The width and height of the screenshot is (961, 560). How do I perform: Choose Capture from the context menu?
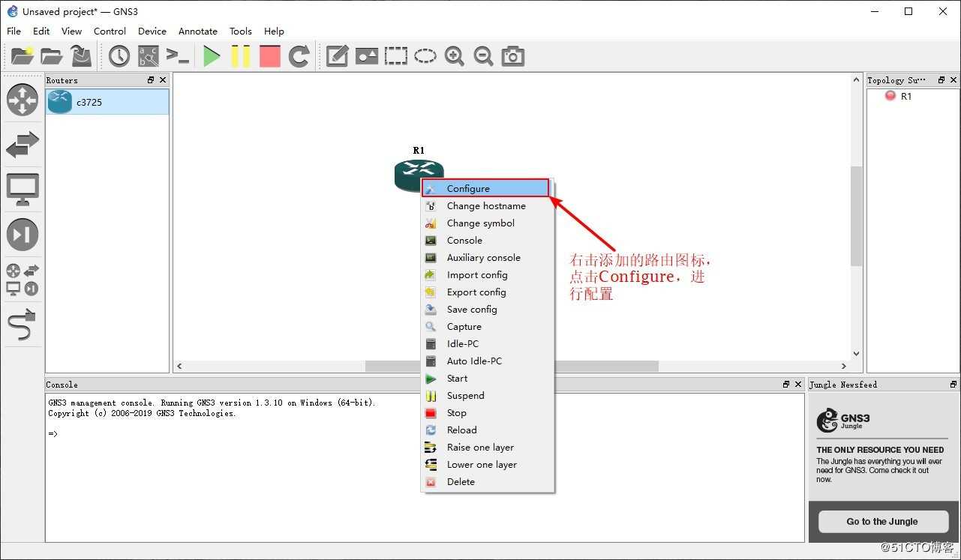tap(486, 326)
